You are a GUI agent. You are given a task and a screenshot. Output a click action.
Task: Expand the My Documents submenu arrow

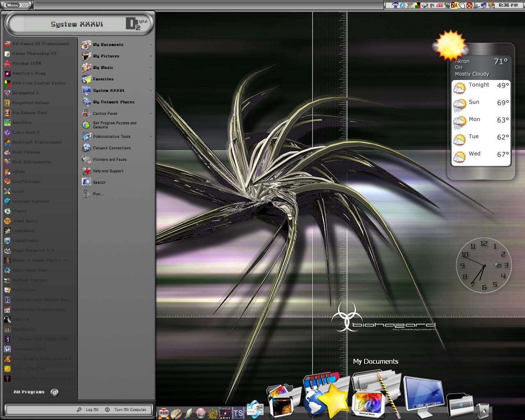click(151, 45)
